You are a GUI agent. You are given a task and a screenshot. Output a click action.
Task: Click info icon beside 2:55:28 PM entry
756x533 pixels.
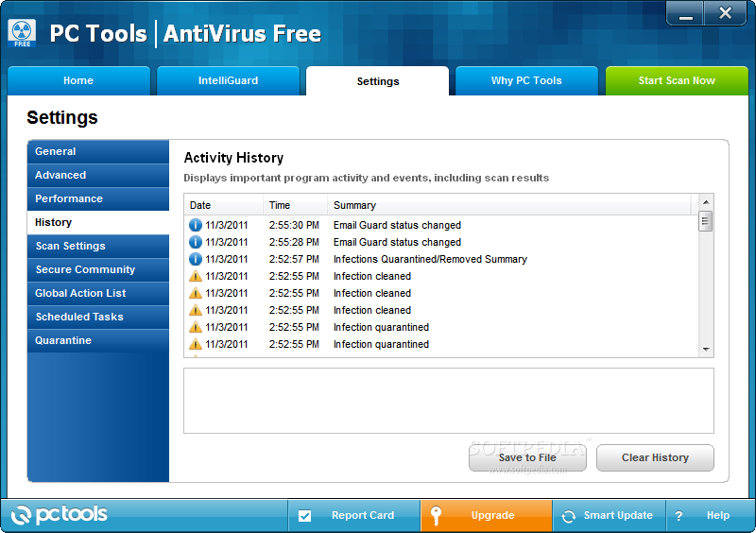196,242
